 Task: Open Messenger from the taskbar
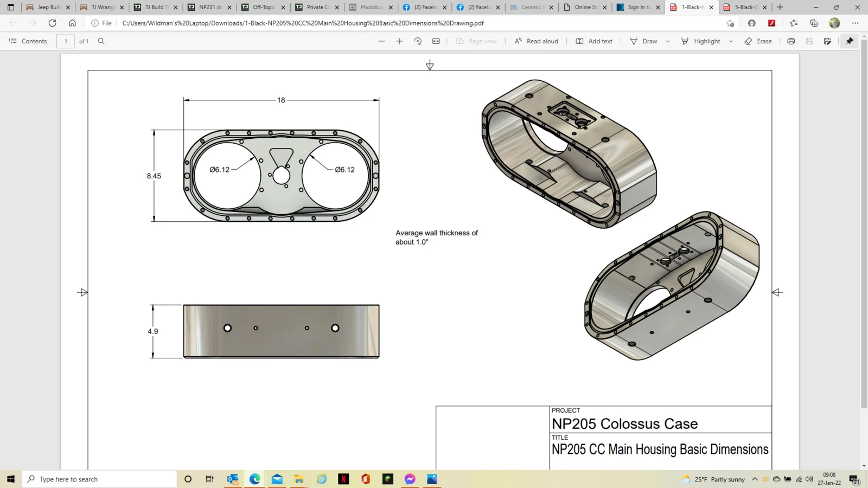coord(410,479)
